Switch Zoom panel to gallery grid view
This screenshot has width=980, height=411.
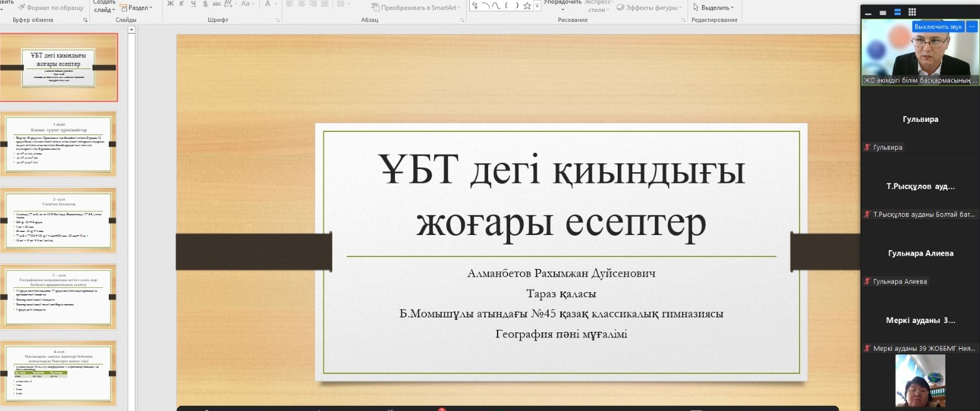coord(912,13)
